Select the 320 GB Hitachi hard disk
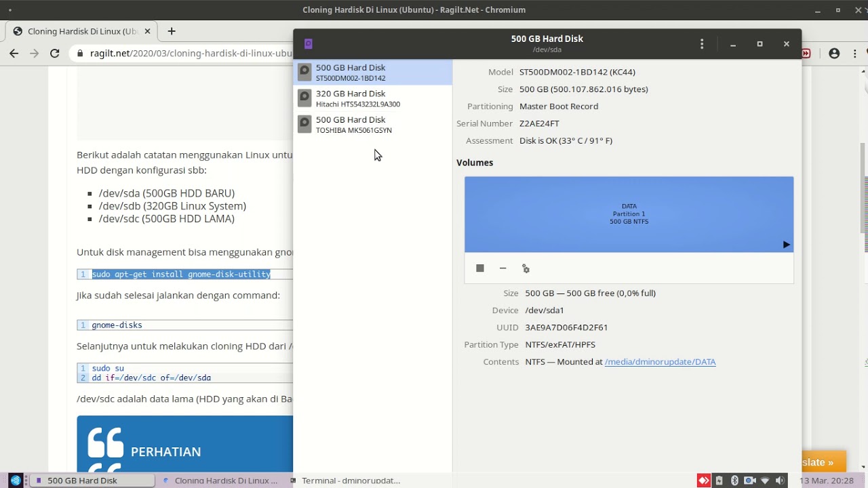This screenshot has width=868, height=488. click(373, 98)
